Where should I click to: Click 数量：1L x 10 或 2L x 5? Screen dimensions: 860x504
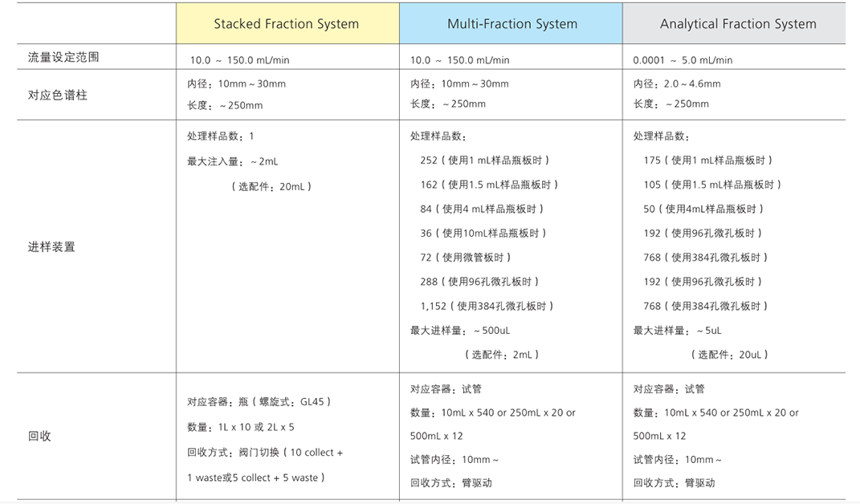click(x=241, y=427)
